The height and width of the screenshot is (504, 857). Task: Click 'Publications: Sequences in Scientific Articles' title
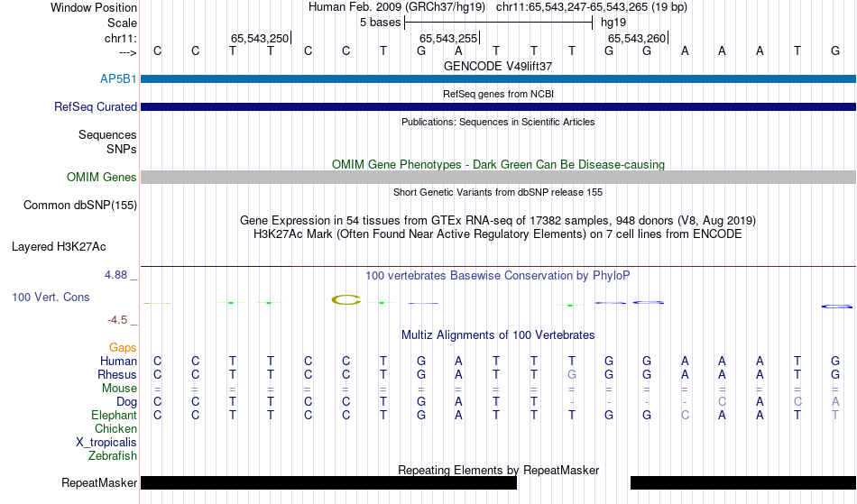point(498,122)
